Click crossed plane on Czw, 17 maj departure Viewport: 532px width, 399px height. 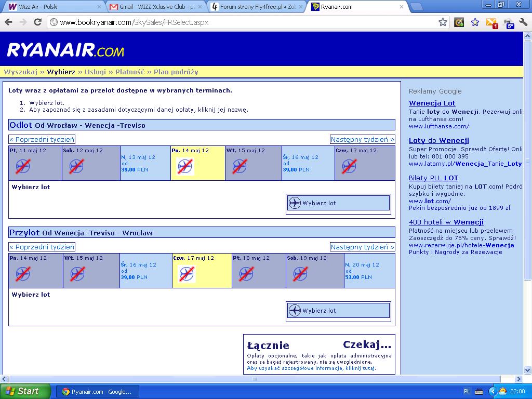pyautogui.click(x=349, y=166)
